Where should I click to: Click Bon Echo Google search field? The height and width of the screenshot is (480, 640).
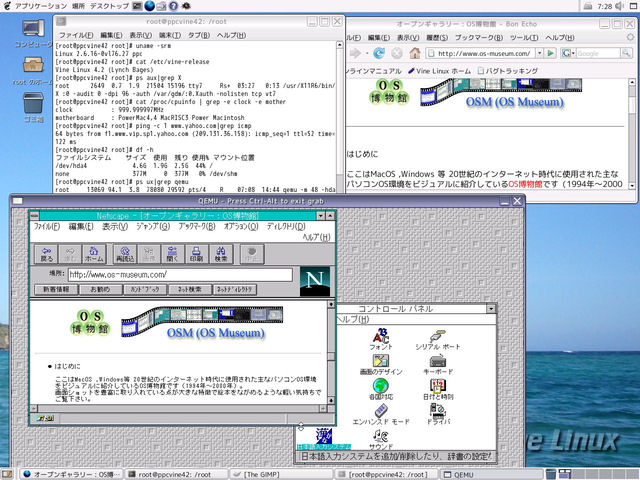coord(598,53)
